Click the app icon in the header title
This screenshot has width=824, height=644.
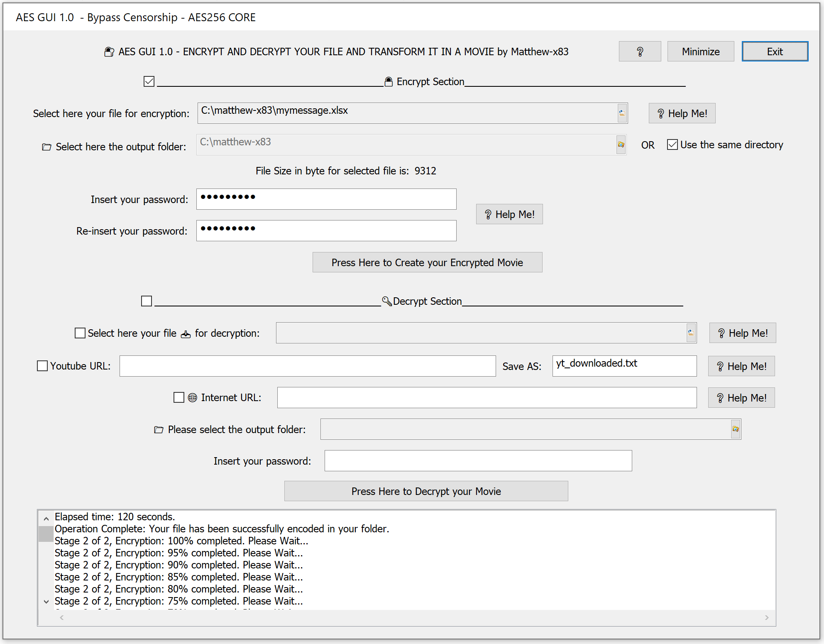(x=109, y=51)
